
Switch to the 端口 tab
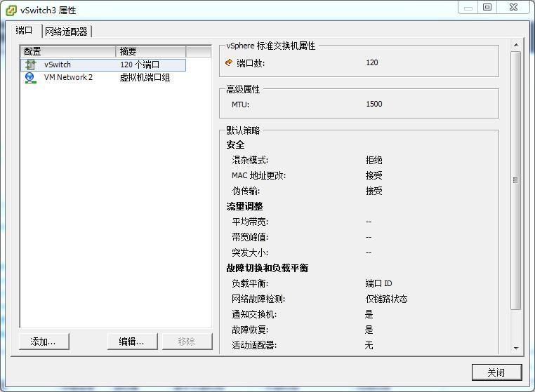pos(24,30)
